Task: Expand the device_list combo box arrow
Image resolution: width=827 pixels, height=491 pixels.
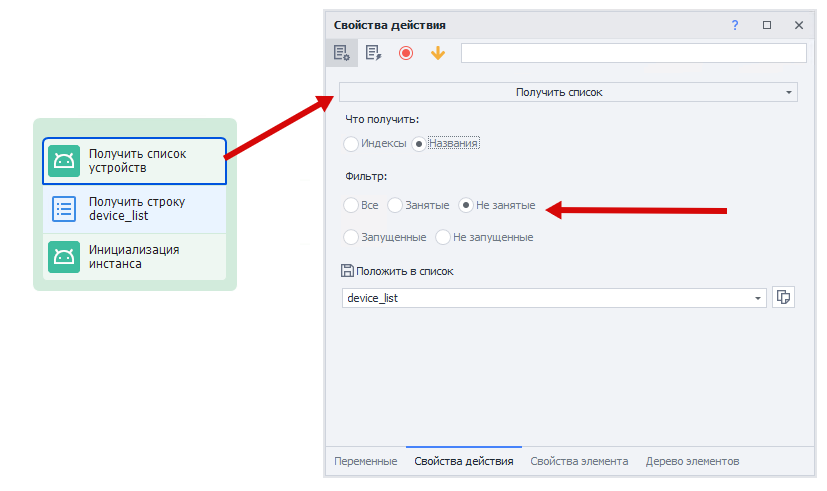Action: tap(757, 298)
